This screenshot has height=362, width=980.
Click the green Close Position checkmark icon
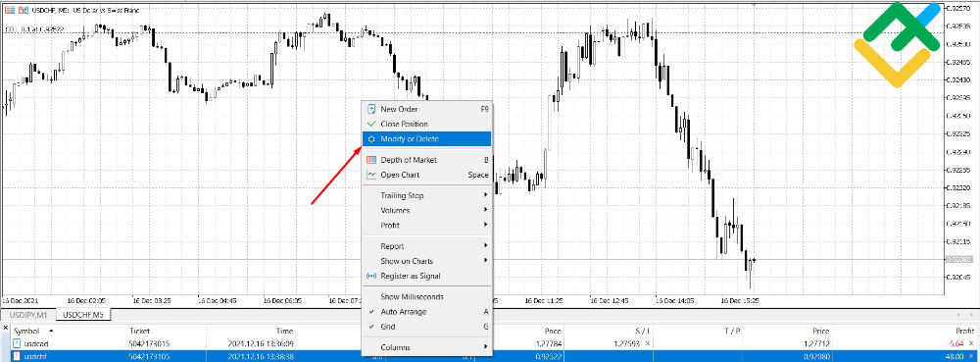click(x=371, y=124)
